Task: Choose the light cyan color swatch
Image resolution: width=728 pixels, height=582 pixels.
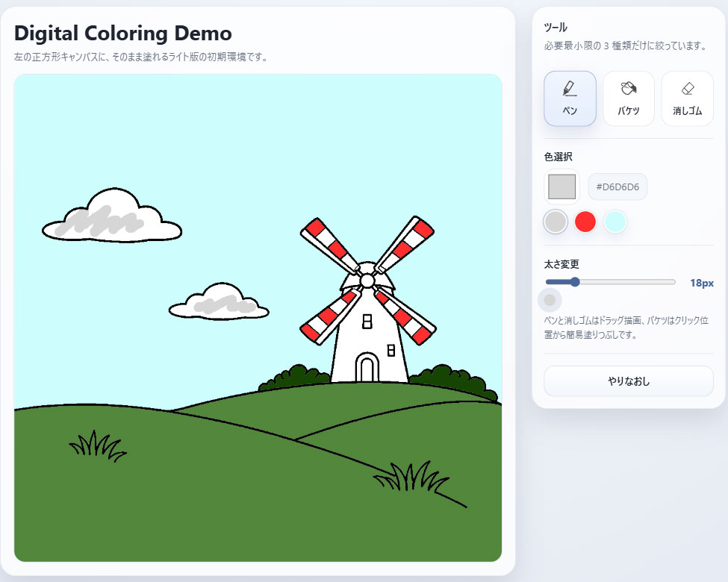Action: (615, 222)
